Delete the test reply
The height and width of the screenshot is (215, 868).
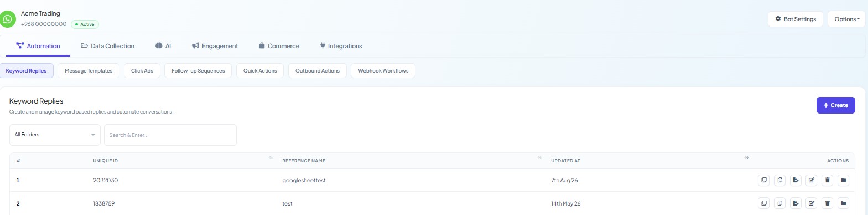point(828,203)
